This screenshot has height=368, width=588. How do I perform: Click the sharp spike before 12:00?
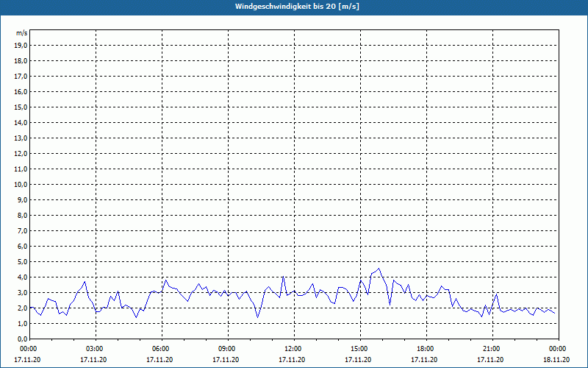[x=283, y=277]
